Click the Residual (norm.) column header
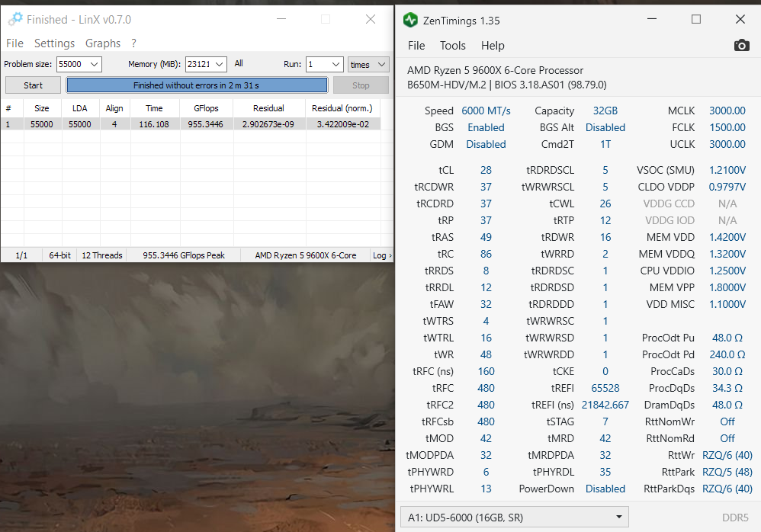The height and width of the screenshot is (532, 761). point(342,108)
